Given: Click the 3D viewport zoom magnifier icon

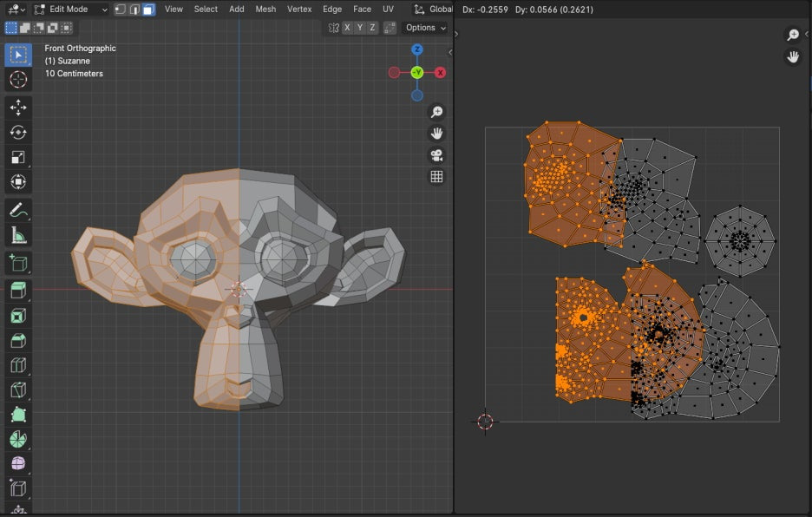Looking at the screenshot, I should 436,112.
